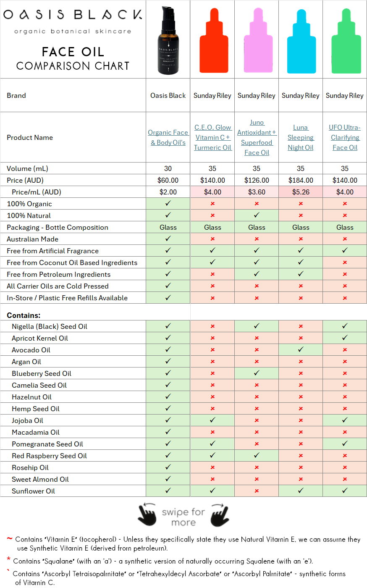Click the Vitamin E tocopherol footnote text
367x588 pixels.
(188, 543)
